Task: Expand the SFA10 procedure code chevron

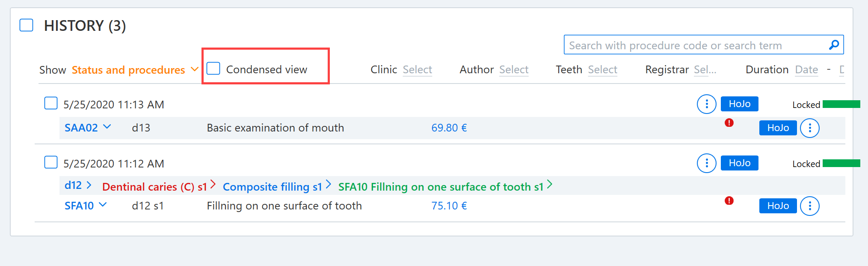Action: (x=103, y=205)
